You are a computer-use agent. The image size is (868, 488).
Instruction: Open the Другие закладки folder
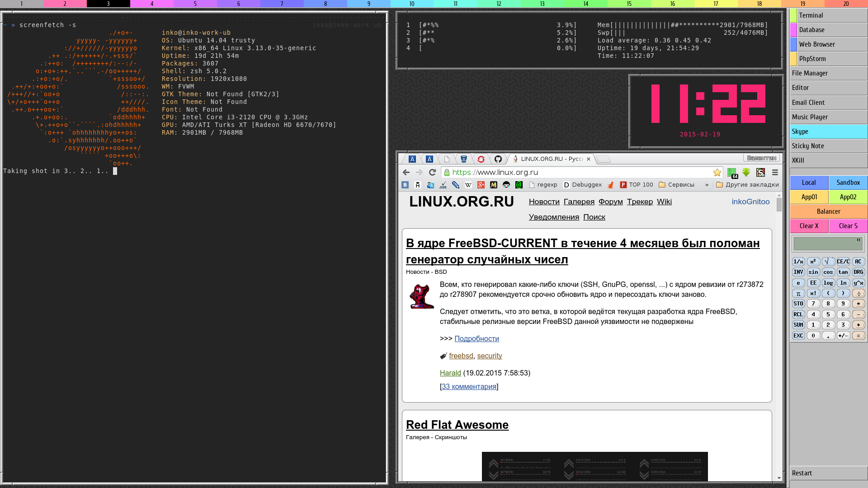[x=747, y=185]
